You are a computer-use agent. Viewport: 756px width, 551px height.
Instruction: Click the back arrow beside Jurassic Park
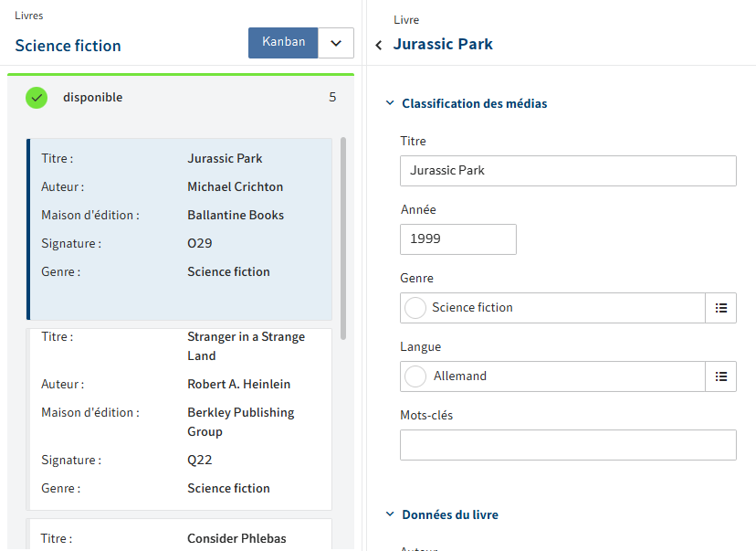click(x=379, y=45)
